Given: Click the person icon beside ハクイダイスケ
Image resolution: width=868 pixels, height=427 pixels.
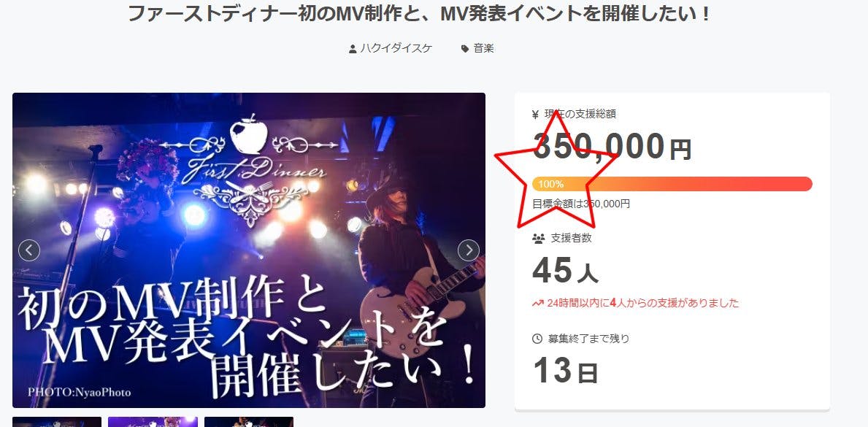Looking at the screenshot, I should [x=353, y=50].
